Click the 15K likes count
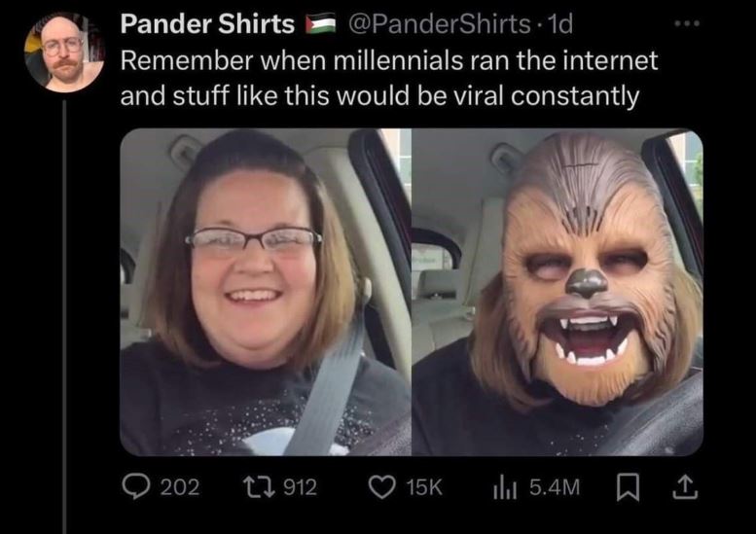 (424, 486)
